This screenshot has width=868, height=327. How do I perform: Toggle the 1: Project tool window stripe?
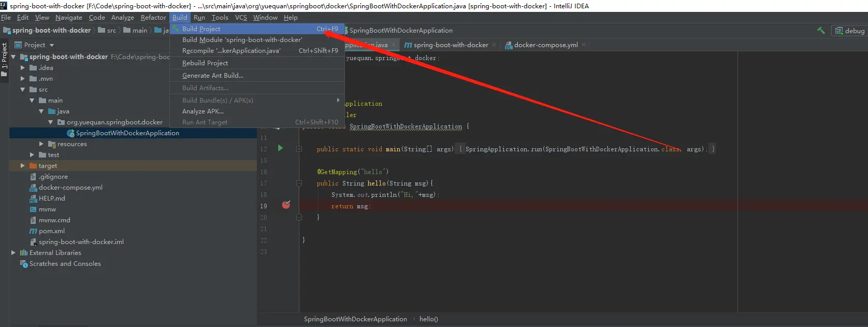(4, 59)
